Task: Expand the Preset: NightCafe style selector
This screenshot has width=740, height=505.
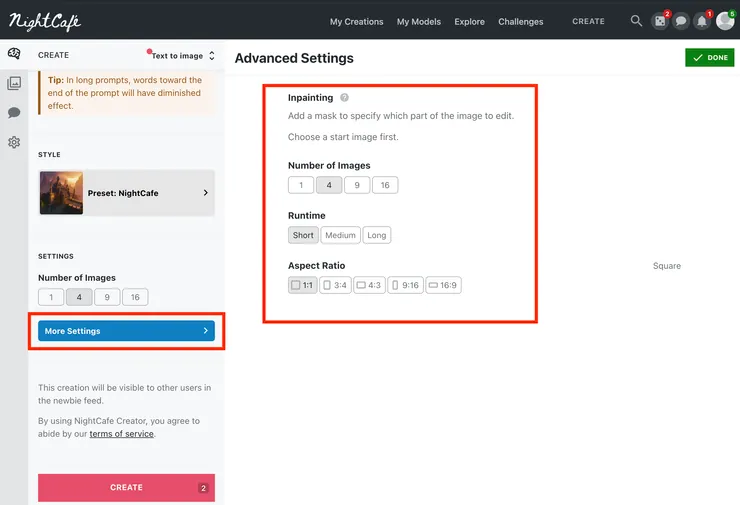Action: (x=126, y=193)
